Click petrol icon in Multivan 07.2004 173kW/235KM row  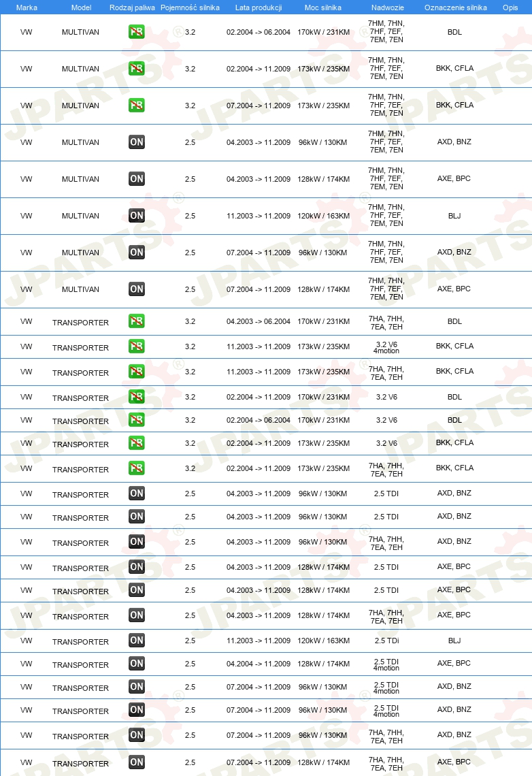tap(137, 106)
